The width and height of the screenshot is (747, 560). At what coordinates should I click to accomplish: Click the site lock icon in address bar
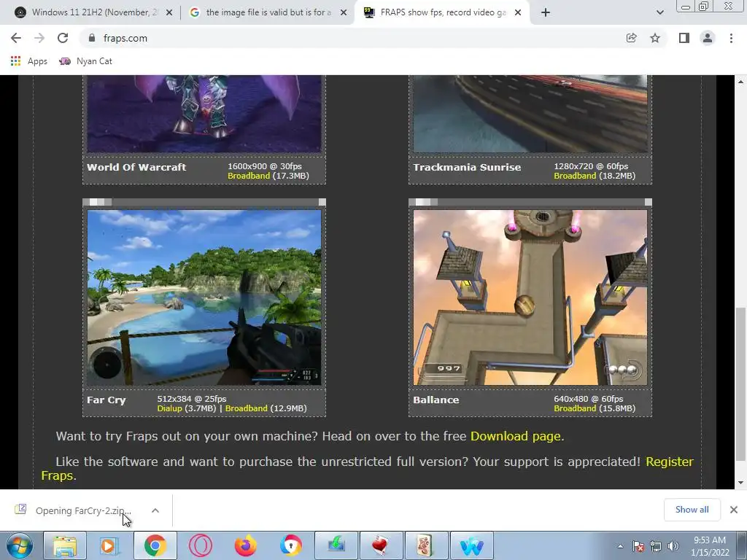point(92,38)
